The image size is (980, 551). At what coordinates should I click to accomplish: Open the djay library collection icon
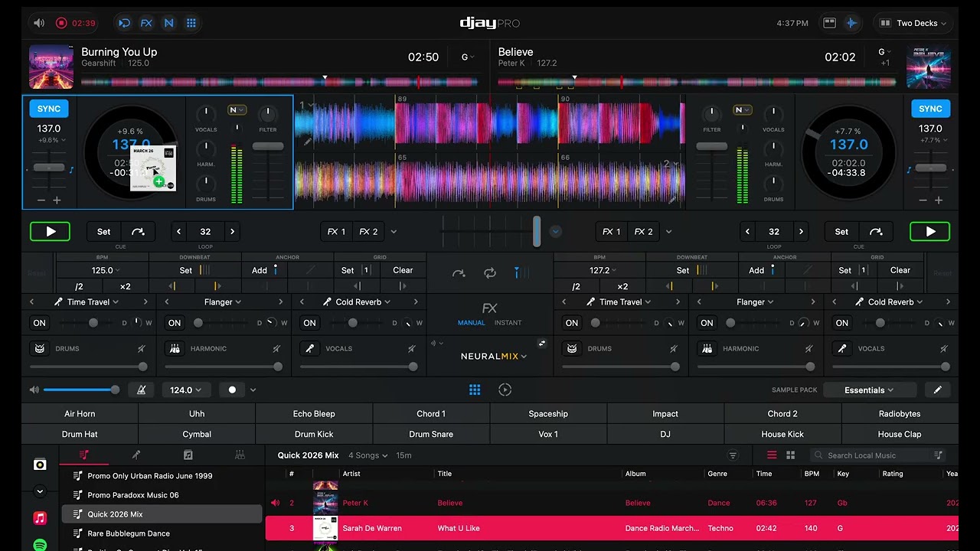[x=40, y=465]
